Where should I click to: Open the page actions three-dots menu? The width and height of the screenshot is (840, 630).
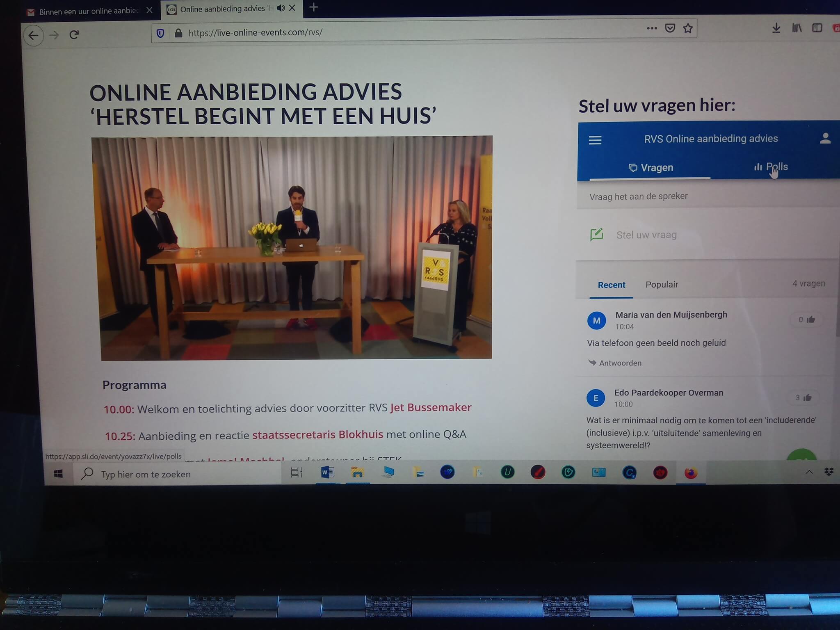(652, 28)
